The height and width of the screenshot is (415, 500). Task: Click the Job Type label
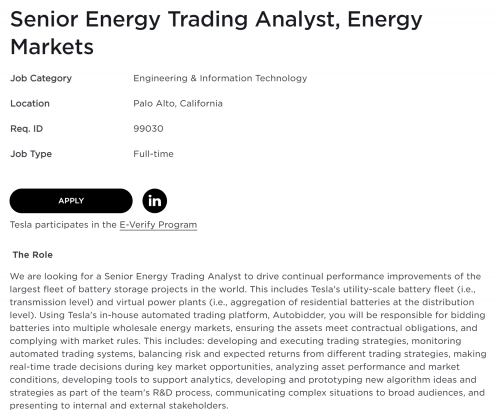[31, 154]
